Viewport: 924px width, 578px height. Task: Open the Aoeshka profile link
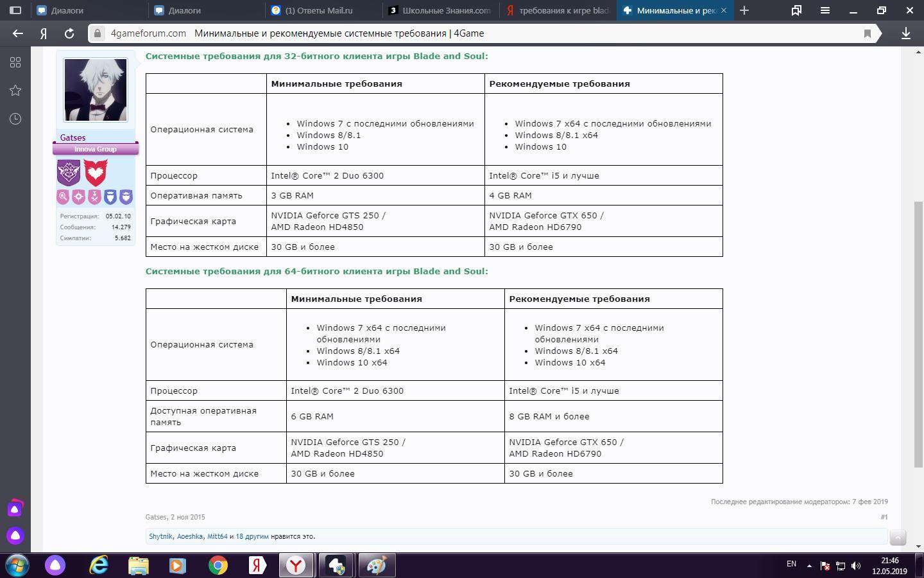[190, 536]
